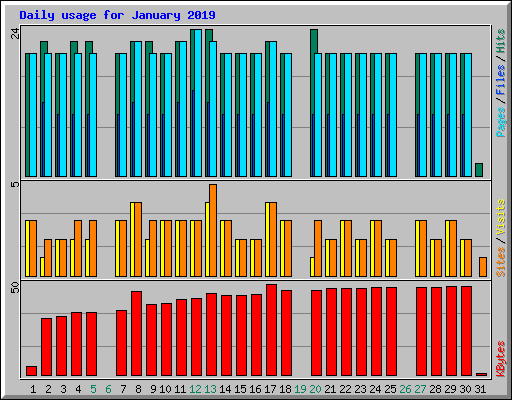The width and height of the screenshot is (512, 400).
Task: Select day label 8 on the axis
Action: (138, 389)
